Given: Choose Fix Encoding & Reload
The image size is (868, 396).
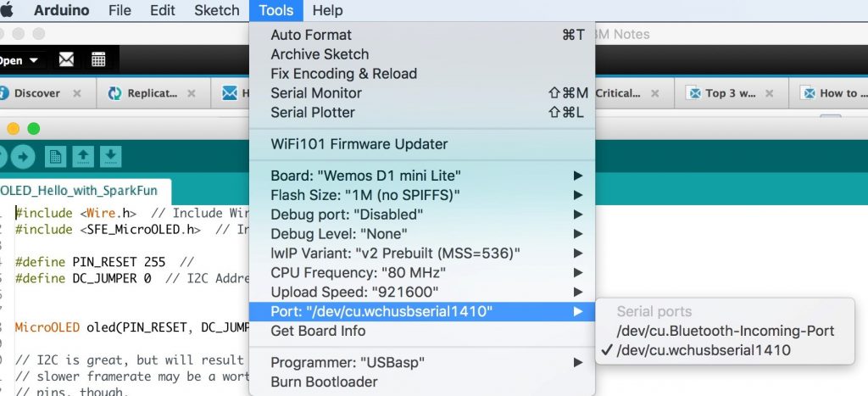Looking at the screenshot, I should (422, 74).
